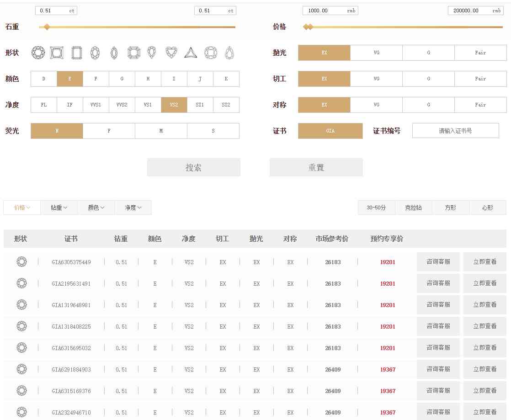Image resolution: width=511 pixels, height=420 pixels.
Task: Toggle color grade D filter
Action: click(44, 79)
